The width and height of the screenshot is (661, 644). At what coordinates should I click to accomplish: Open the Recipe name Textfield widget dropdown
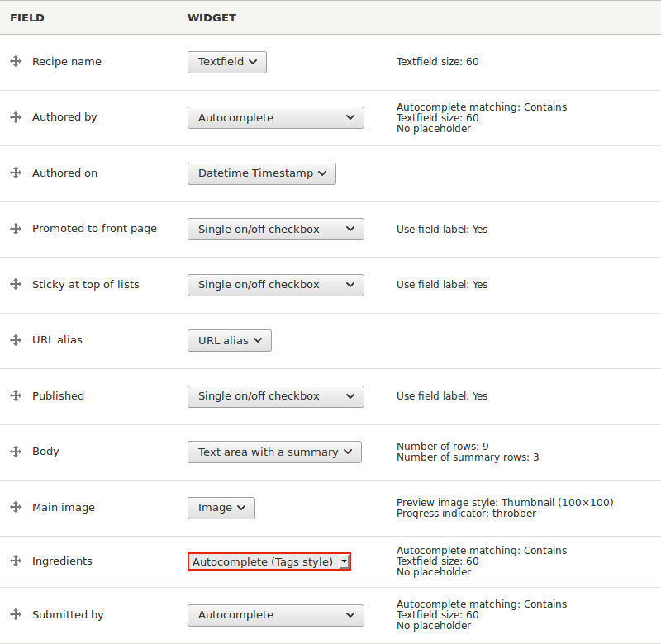226,62
